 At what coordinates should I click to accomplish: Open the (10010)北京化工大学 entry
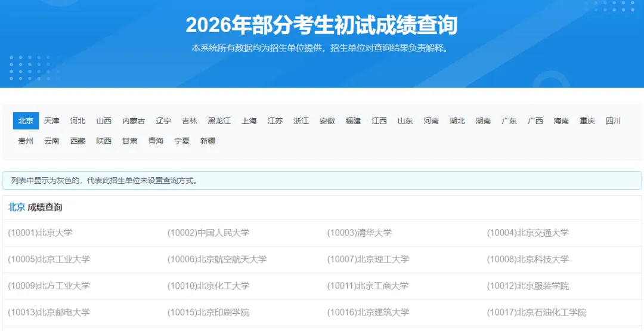tap(208, 286)
